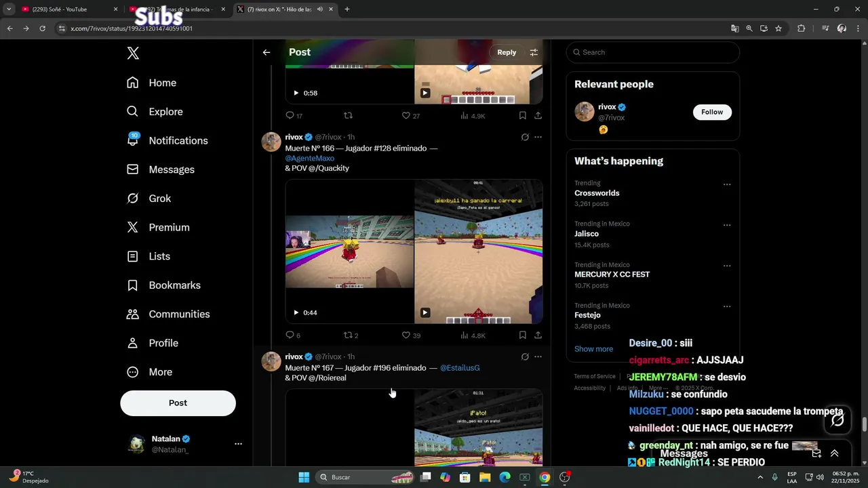Open options for Crossworlds trend
This screenshot has width=868, height=488.
727,184
